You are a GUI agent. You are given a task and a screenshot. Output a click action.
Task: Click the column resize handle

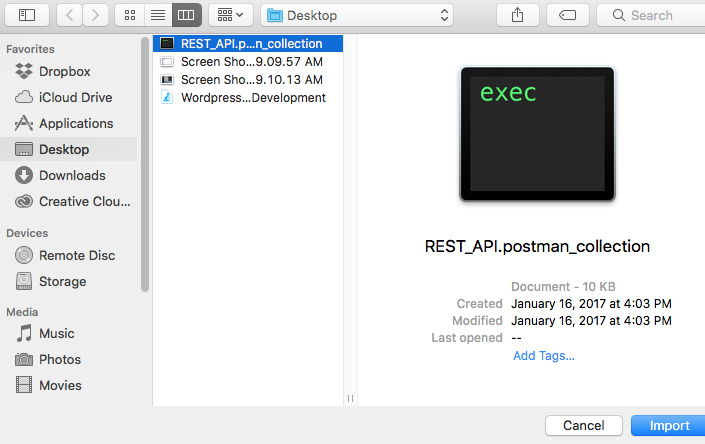pyautogui.click(x=350, y=398)
